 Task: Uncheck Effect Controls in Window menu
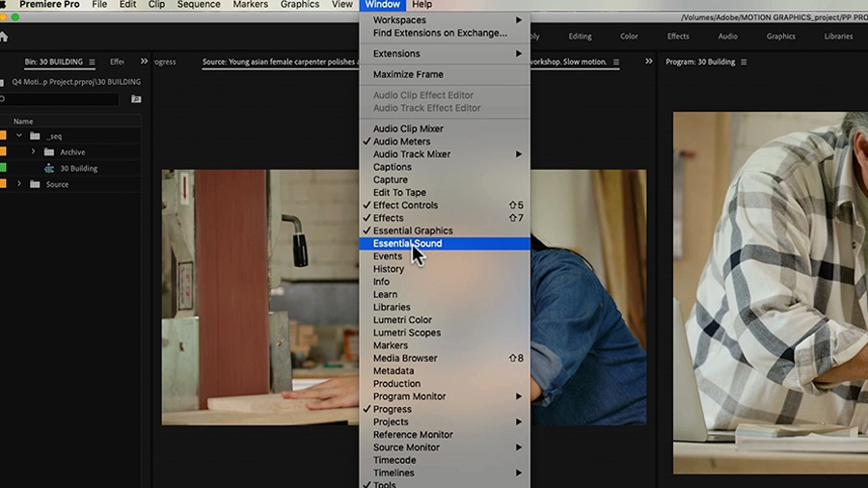click(445, 205)
